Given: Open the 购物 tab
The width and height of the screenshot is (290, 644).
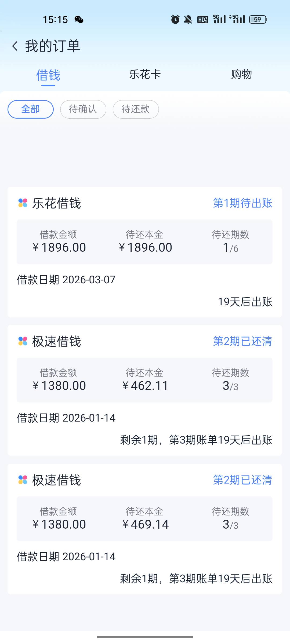Looking at the screenshot, I should [241, 74].
